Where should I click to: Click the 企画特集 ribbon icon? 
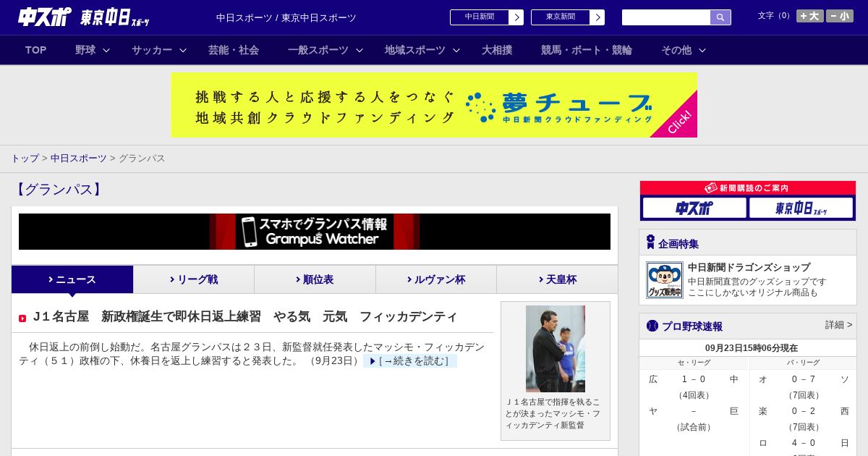tap(650, 242)
